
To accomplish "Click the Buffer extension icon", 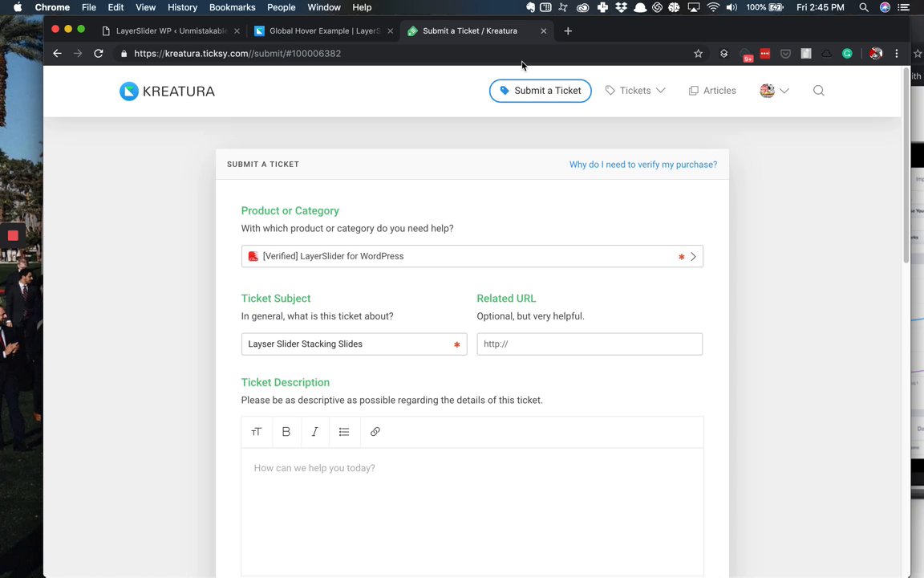I will point(723,54).
